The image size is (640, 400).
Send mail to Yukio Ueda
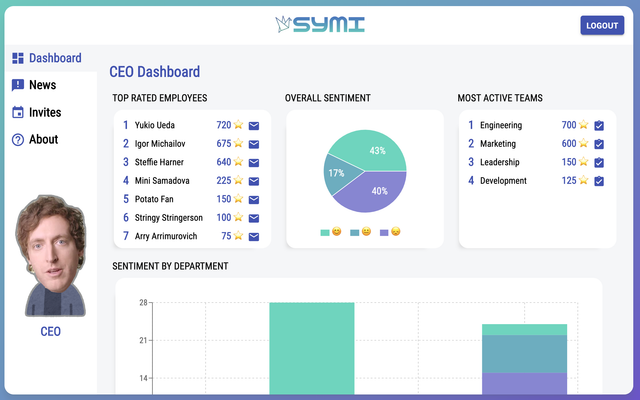(x=254, y=126)
